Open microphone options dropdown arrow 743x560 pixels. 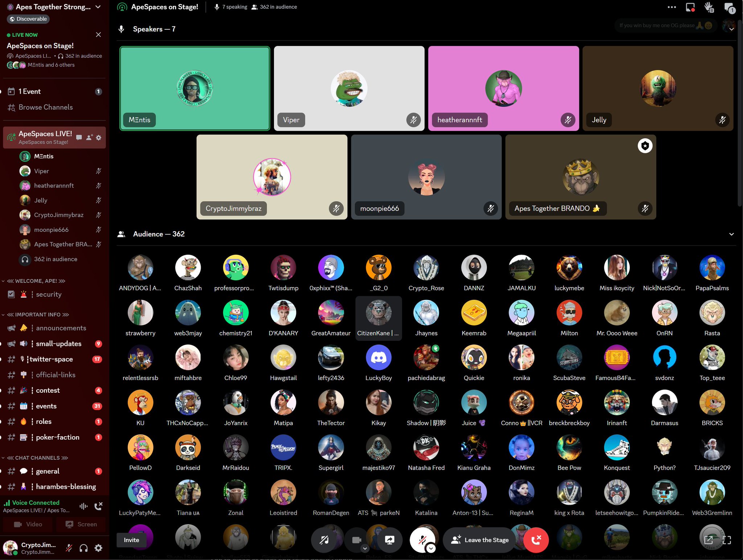(x=431, y=548)
